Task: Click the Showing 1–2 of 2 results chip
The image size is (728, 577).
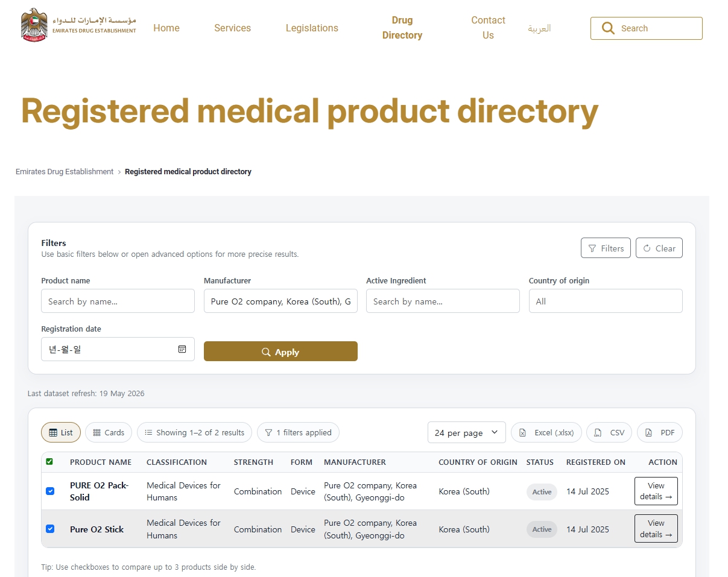Action: [x=194, y=432]
